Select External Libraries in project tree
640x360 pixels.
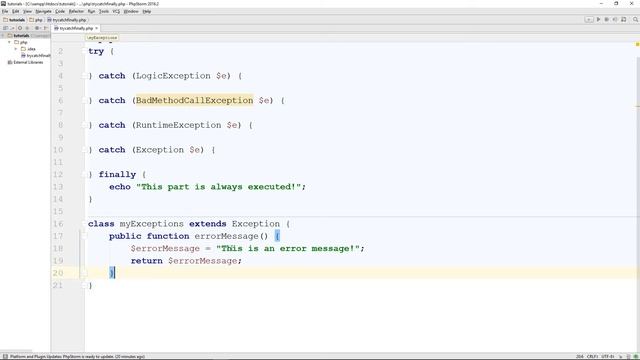(25, 62)
